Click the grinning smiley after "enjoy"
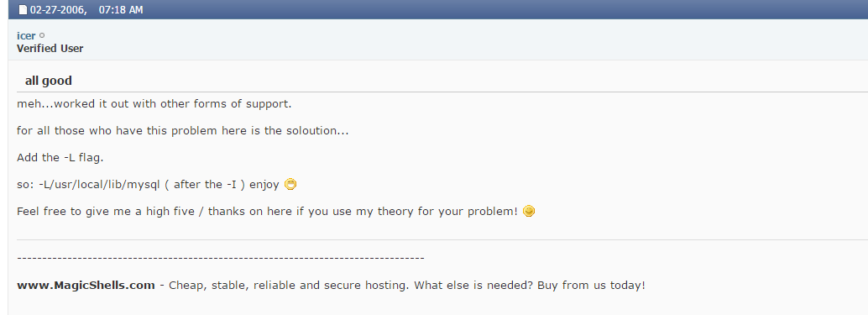 click(290, 184)
